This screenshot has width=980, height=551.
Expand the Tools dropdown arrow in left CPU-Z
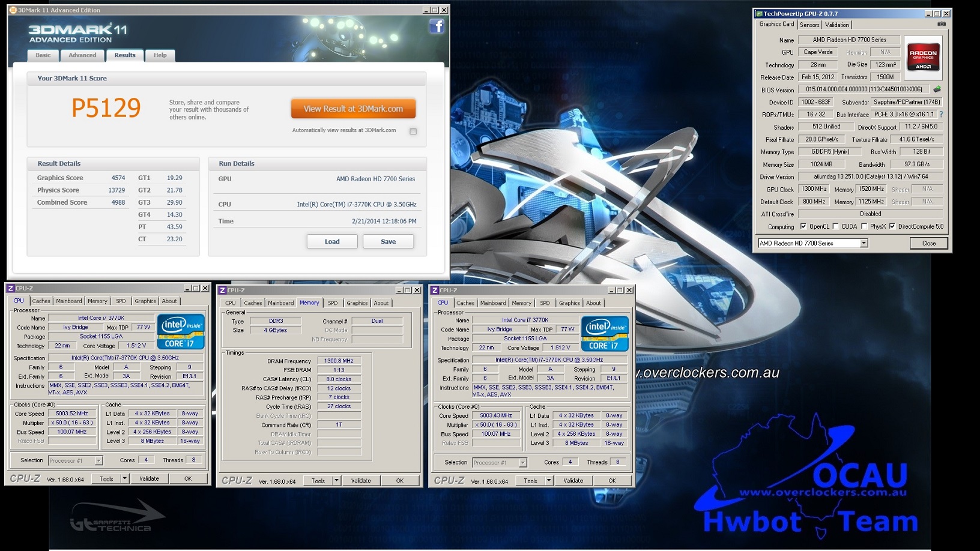pyautogui.click(x=125, y=478)
